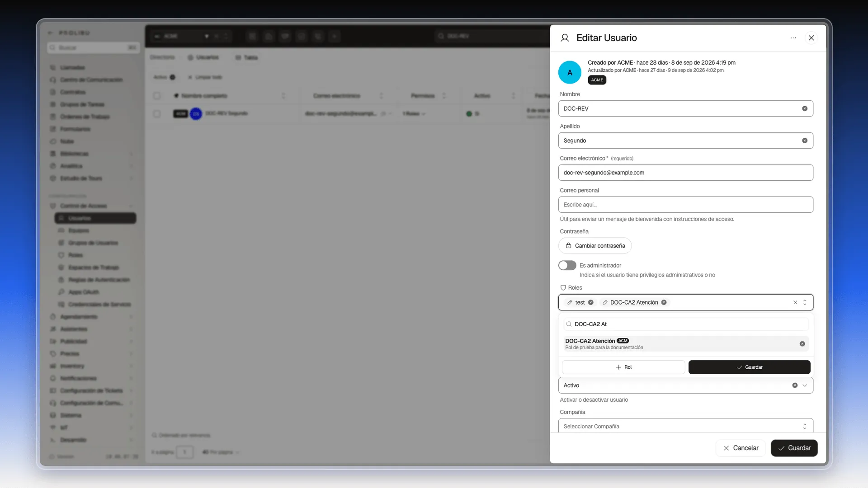Open the Seleccionar Compañía dropdown

685,426
